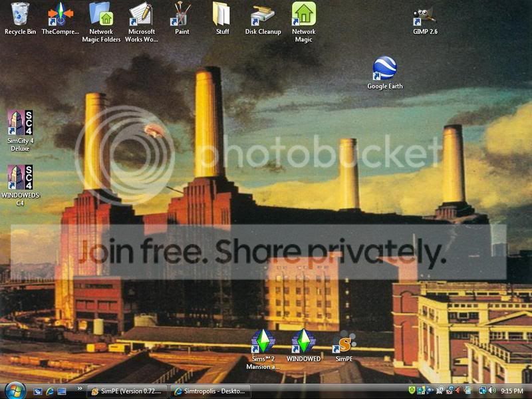The width and height of the screenshot is (532, 399).
Task: Select the TheCompre... desktop shortcut
Action: coord(61,19)
